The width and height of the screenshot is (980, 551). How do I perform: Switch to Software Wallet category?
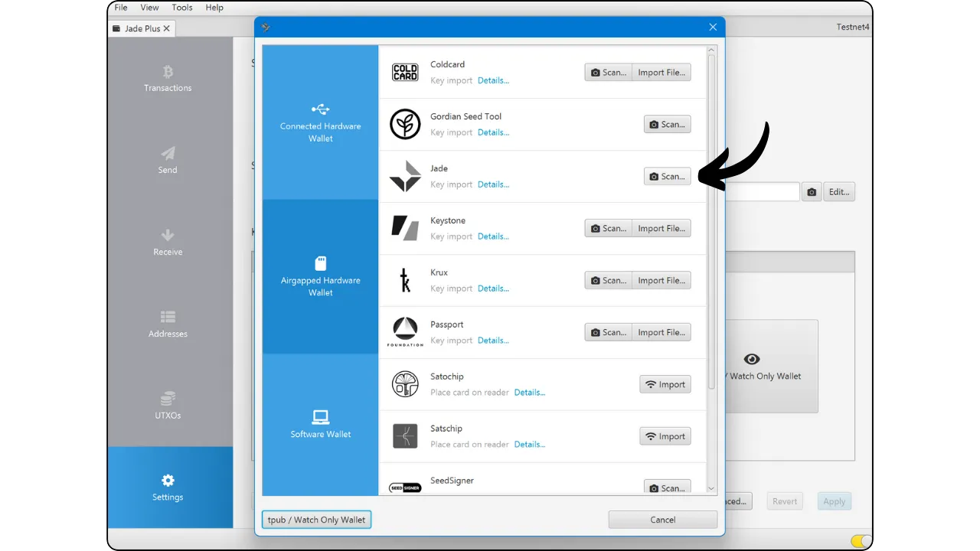click(x=320, y=423)
